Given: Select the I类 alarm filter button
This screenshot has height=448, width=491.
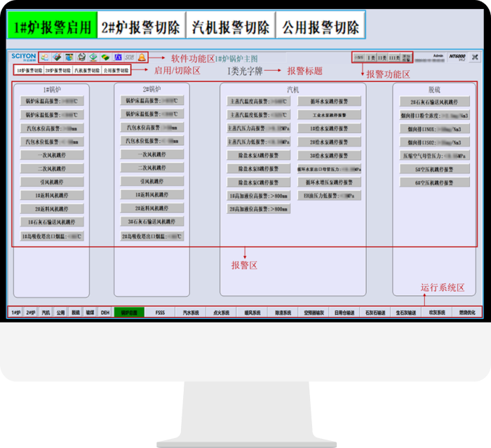Looking at the screenshot, I should pyautogui.click(x=372, y=57).
